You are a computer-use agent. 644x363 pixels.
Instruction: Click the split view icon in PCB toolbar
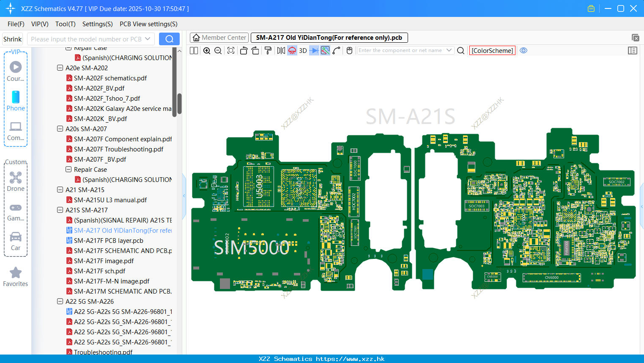[x=194, y=50]
